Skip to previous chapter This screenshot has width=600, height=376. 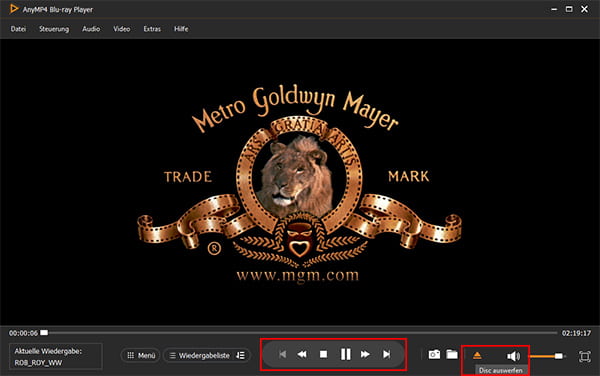coord(282,355)
